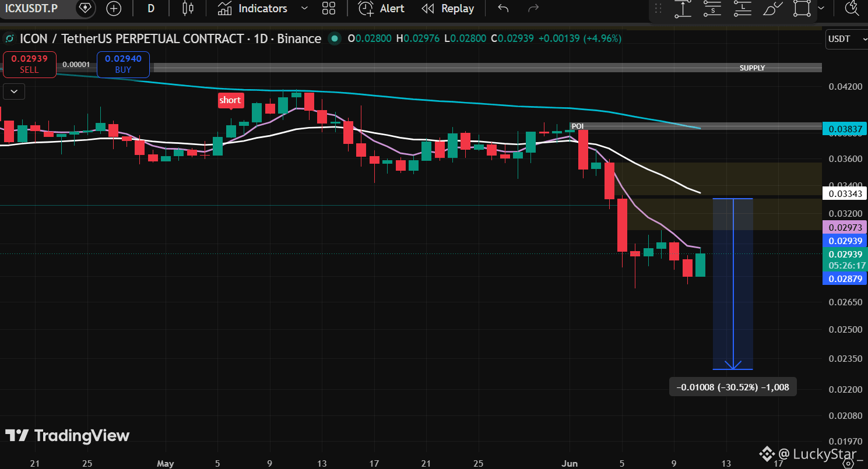Viewport: 868px width, 469px height.
Task: Start Bar Replay mode
Action: point(448,8)
